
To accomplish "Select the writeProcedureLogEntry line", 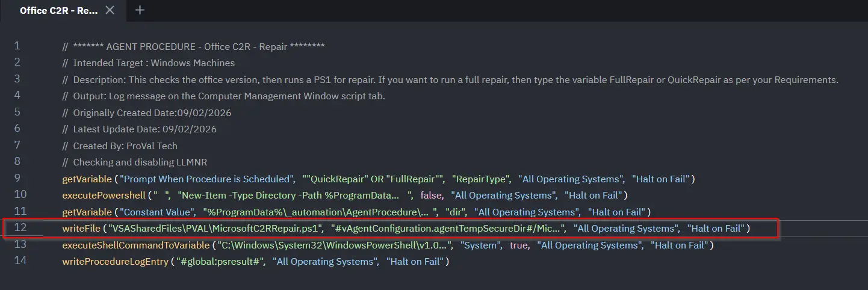I will [x=256, y=262].
